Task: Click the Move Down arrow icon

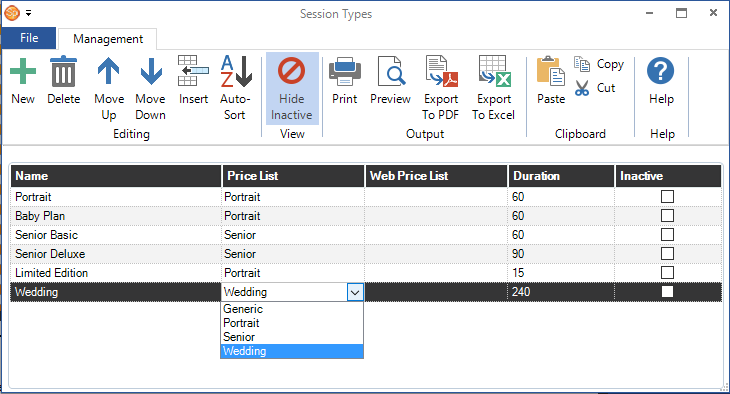Action: (151, 71)
